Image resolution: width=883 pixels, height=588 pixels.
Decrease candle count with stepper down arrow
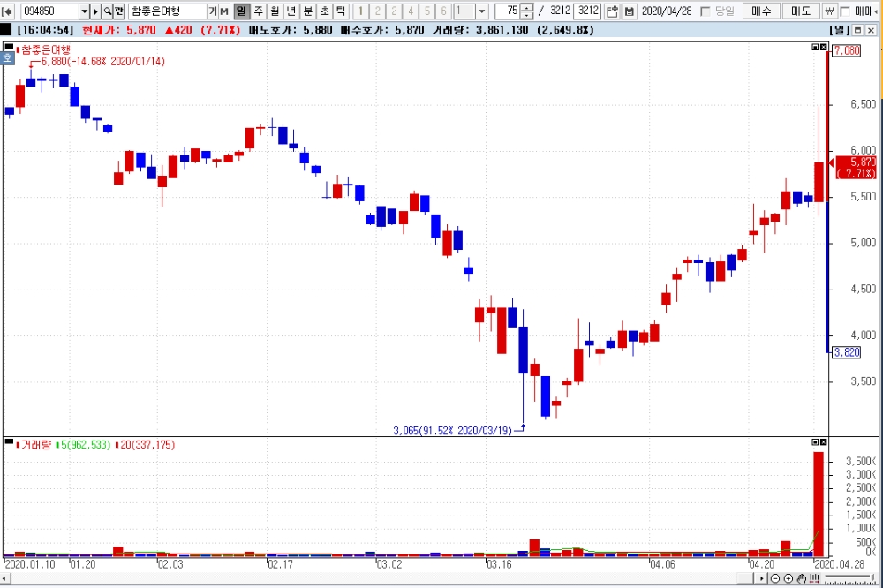[526, 15]
